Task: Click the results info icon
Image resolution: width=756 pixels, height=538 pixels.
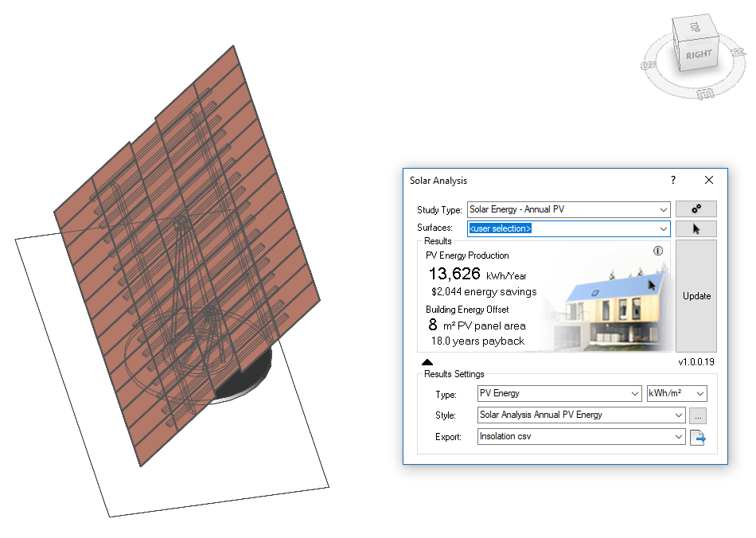Action: point(657,251)
